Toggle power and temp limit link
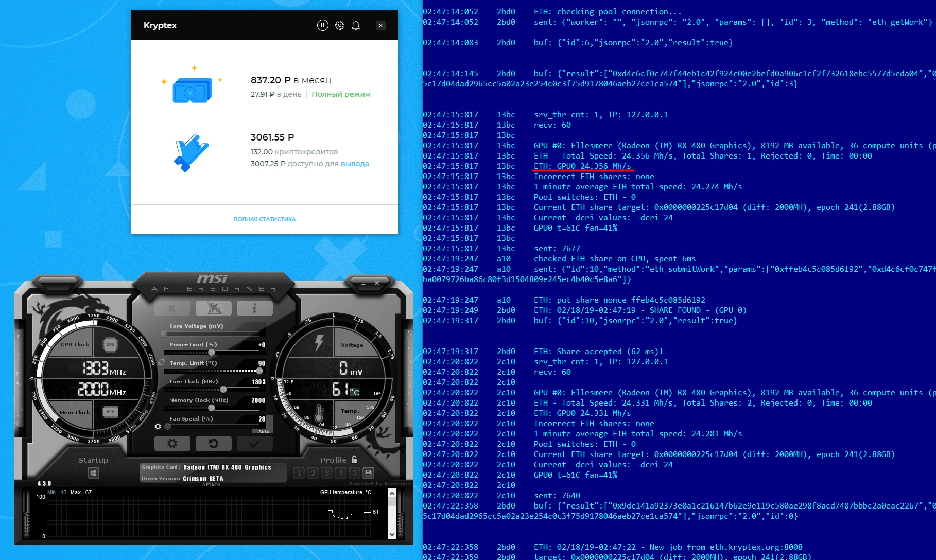The width and height of the screenshot is (936, 560). click(x=162, y=362)
